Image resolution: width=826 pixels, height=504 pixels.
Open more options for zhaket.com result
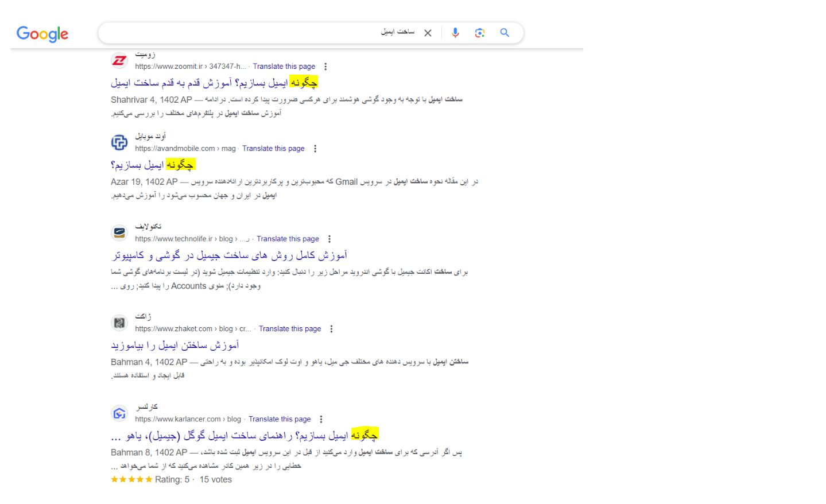coord(331,329)
